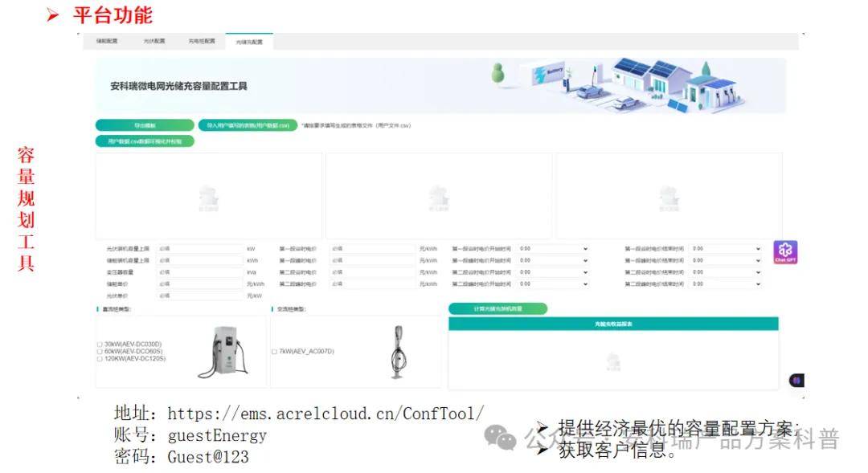Click the solar charging station banner illustration
The height and width of the screenshot is (473, 868).
point(617,86)
